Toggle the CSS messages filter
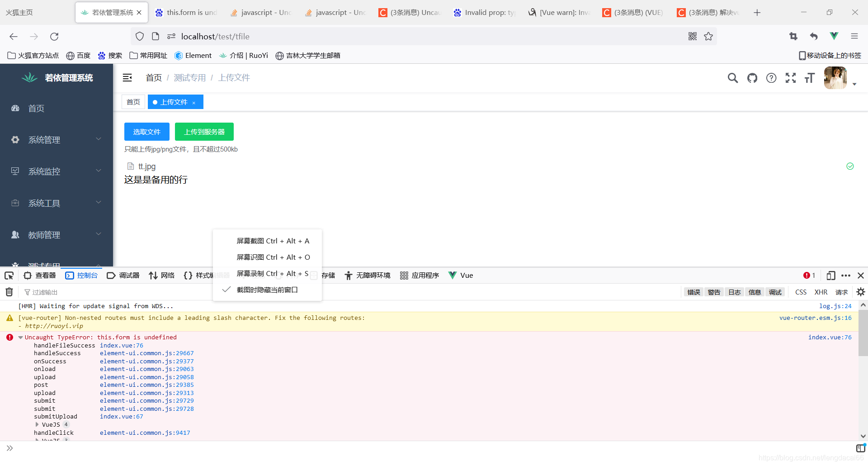868x466 pixels. 801,292
